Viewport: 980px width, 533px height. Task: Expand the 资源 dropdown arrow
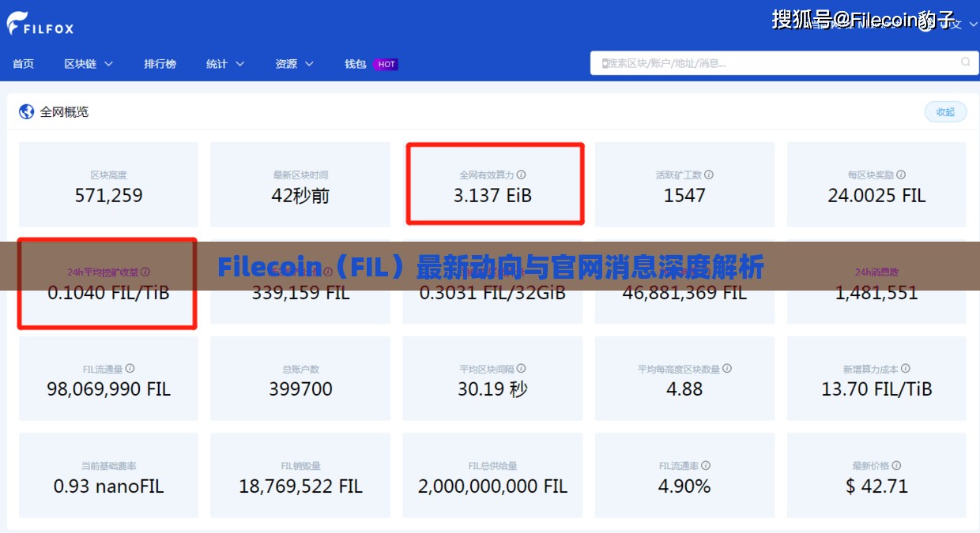point(309,64)
